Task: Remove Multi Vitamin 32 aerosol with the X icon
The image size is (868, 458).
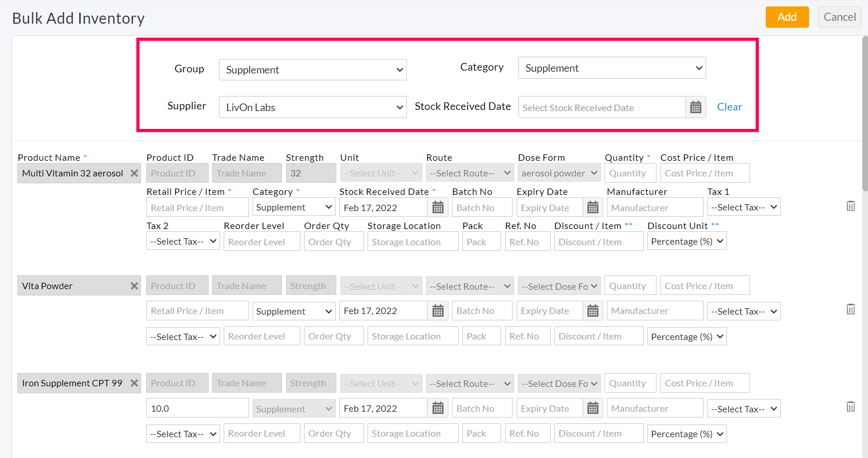Action: (x=133, y=173)
